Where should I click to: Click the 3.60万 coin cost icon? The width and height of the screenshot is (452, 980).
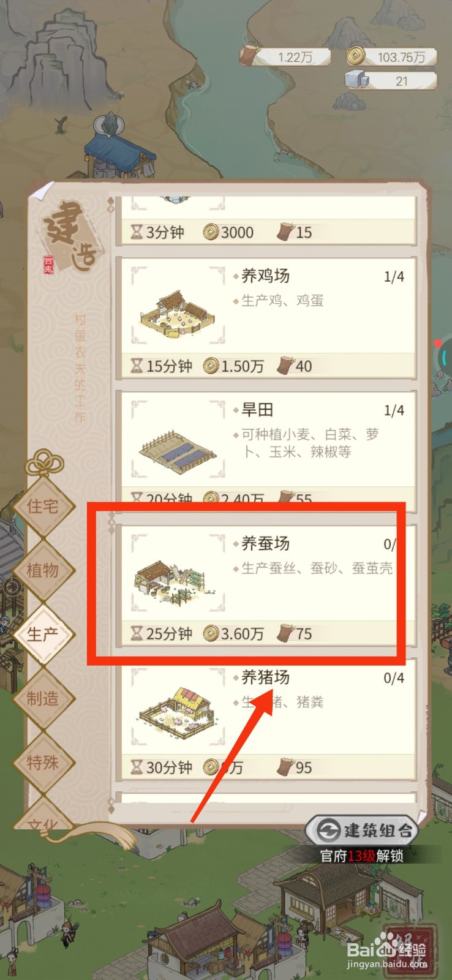(211, 633)
